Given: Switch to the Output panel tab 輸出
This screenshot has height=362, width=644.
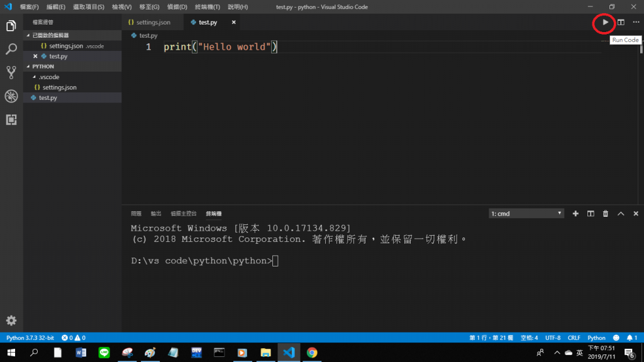Looking at the screenshot, I should [156, 214].
